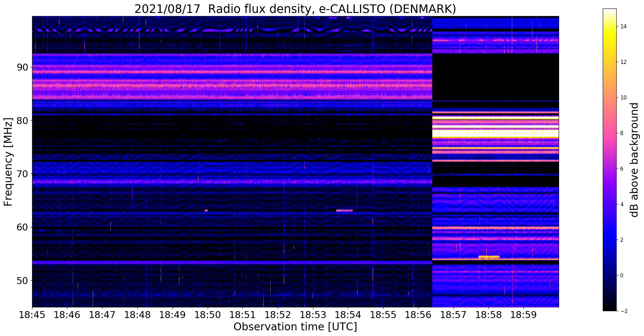The height and width of the screenshot is (336, 644).
Task: Click the 18:45 time tick label
Action: (32, 315)
